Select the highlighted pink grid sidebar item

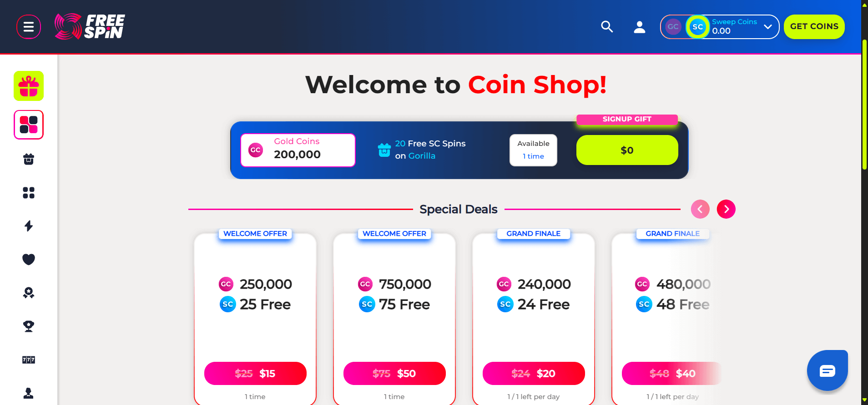(x=29, y=125)
